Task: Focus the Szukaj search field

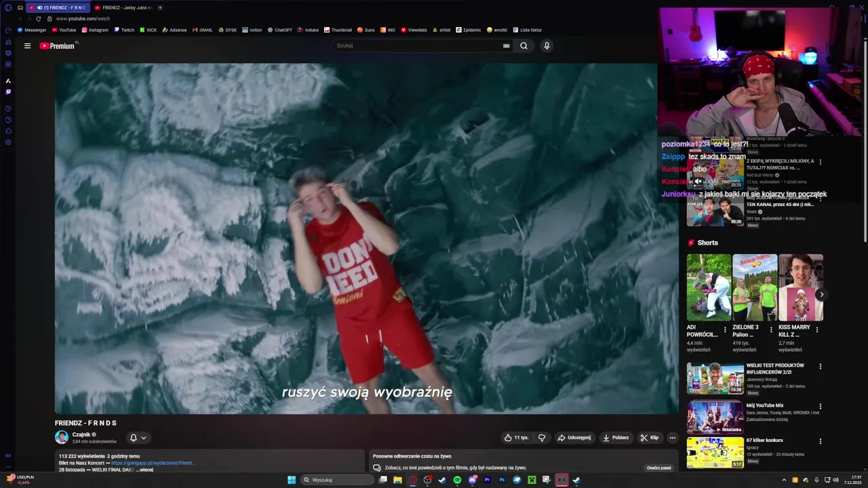Action: (417, 45)
